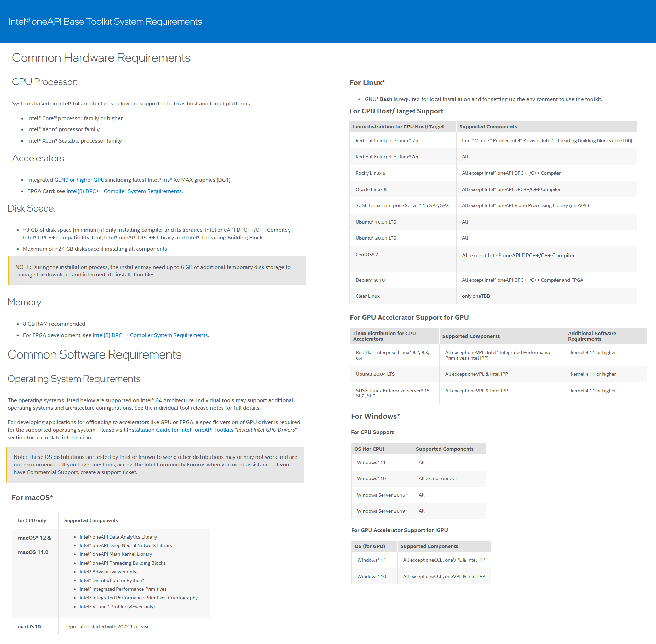Click the Rocky Linux 8 table cell

point(403,173)
